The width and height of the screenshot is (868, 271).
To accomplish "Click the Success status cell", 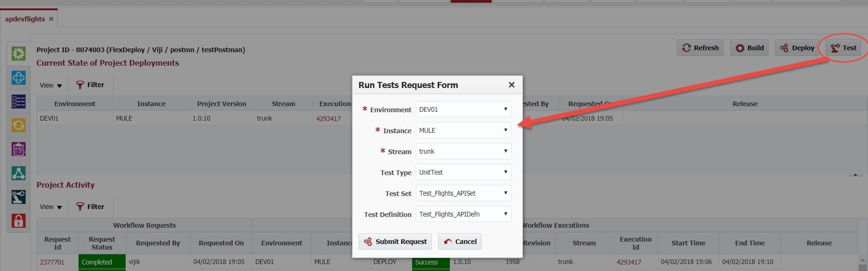I will point(431,262).
